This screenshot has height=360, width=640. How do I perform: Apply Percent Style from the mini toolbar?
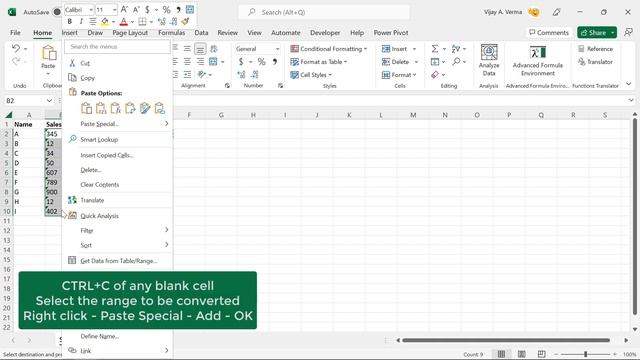pos(167,9)
